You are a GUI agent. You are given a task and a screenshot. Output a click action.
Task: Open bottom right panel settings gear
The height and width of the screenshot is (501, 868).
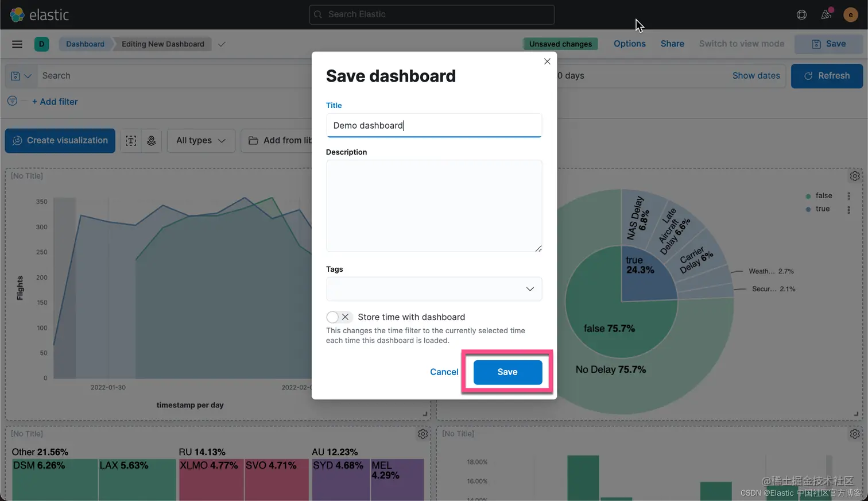[855, 434]
